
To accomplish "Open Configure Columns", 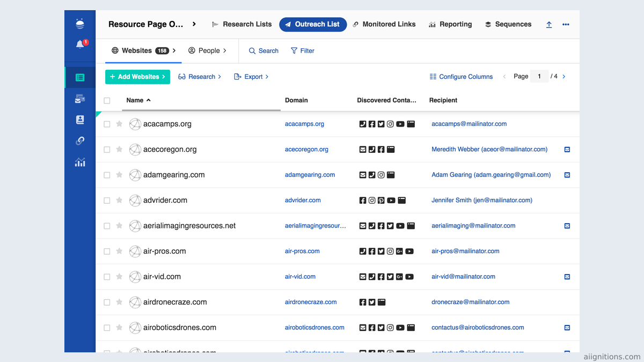I will tap(461, 77).
